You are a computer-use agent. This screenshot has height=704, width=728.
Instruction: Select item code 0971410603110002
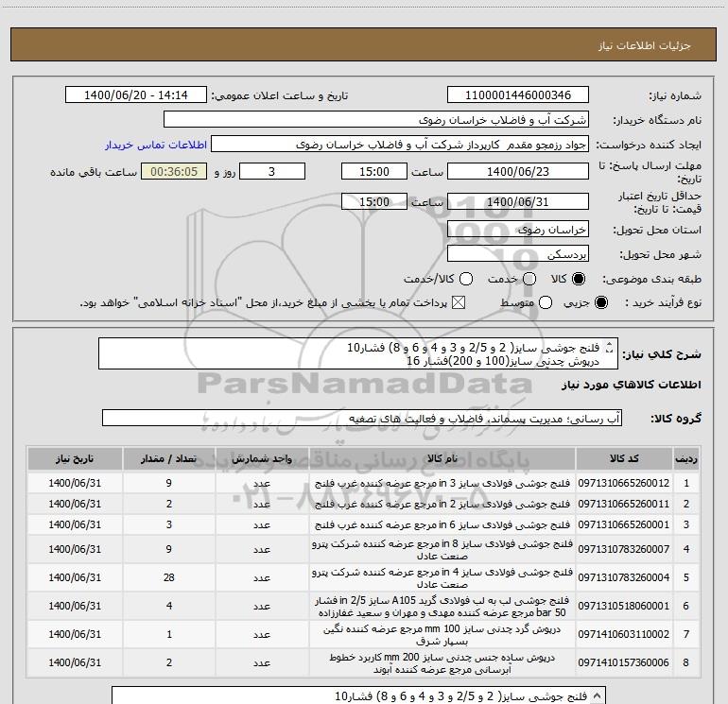[x=624, y=634]
